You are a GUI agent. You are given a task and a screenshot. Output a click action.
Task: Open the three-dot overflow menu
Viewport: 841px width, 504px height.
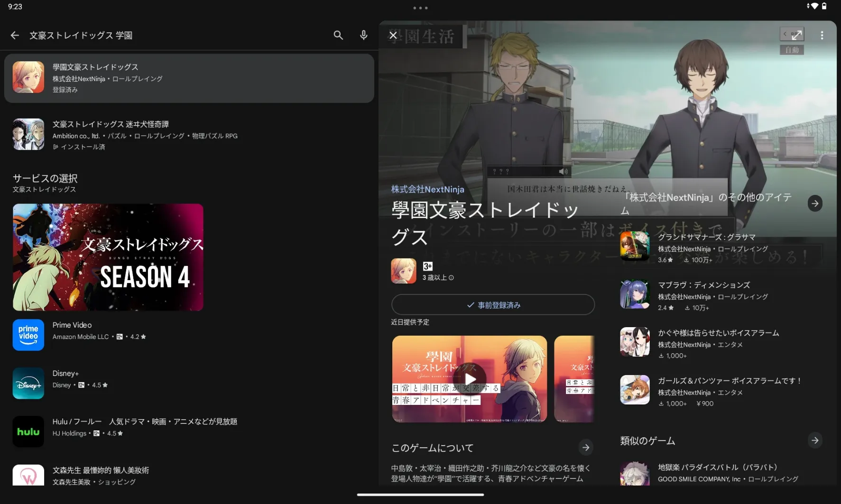tap(822, 35)
